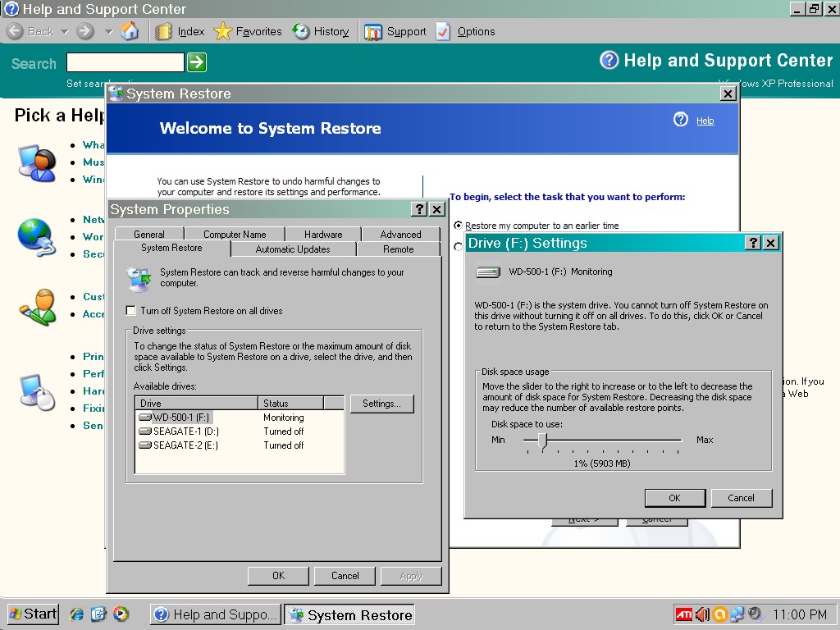Screen dimensions: 840x630
Task: Open Favorites with the star icon
Action: [x=248, y=32]
